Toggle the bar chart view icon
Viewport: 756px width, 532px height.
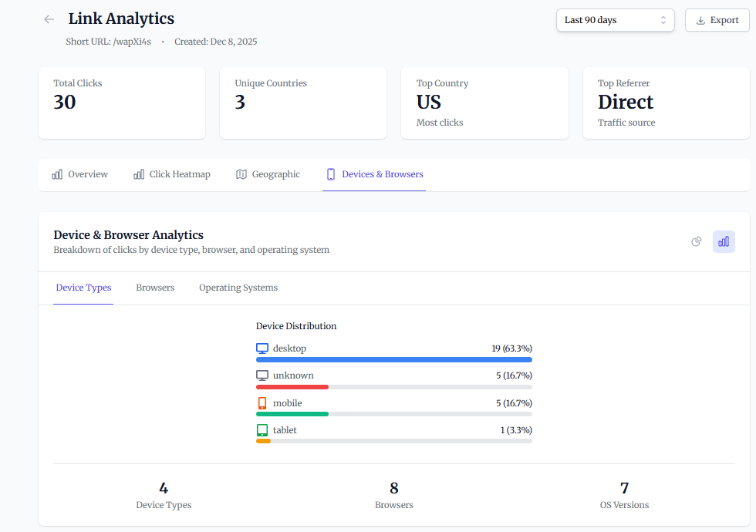(724, 241)
